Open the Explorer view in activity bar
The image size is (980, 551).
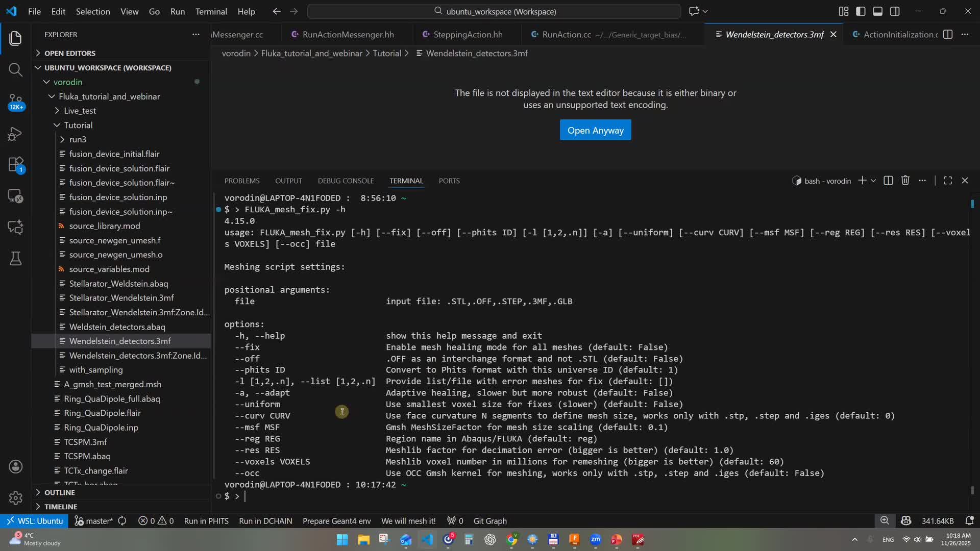pos(15,38)
